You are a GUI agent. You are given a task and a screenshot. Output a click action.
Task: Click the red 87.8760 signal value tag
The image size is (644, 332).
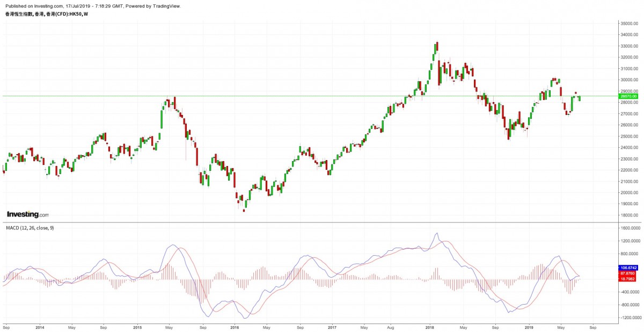628,273
